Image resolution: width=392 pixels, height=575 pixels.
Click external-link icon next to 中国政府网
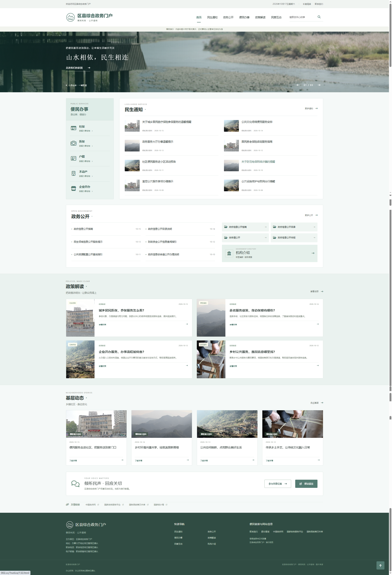(98, 505)
